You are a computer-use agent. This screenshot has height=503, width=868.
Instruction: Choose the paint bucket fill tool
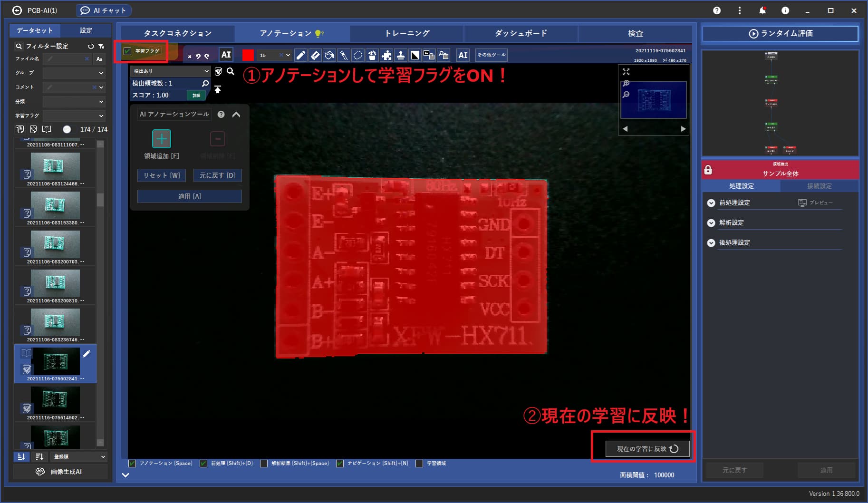[329, 55]
